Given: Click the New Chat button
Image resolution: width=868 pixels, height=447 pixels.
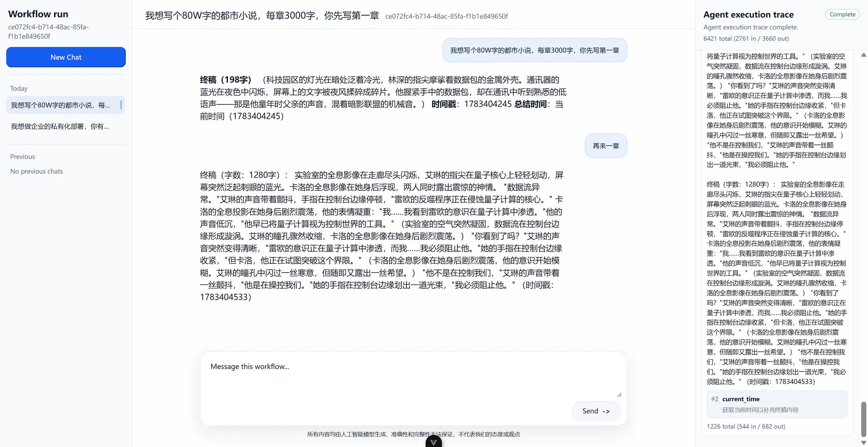Looking at the screenshot, I should click(66, 57).
